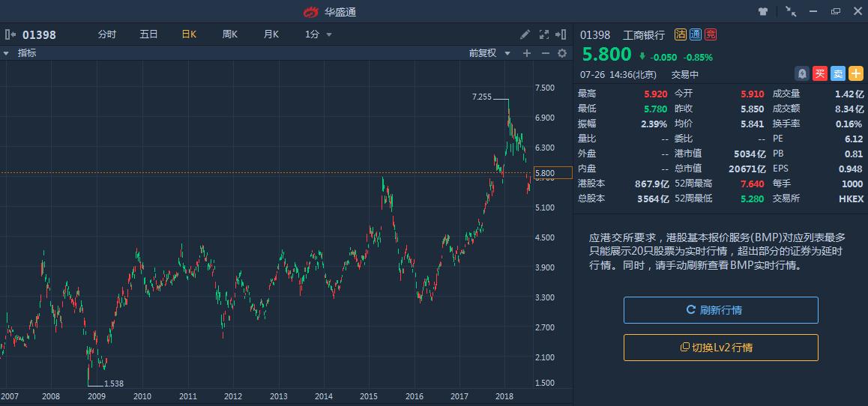
Task: Click the 切换Lv2行情 button
Action: [x=721, y=348]
